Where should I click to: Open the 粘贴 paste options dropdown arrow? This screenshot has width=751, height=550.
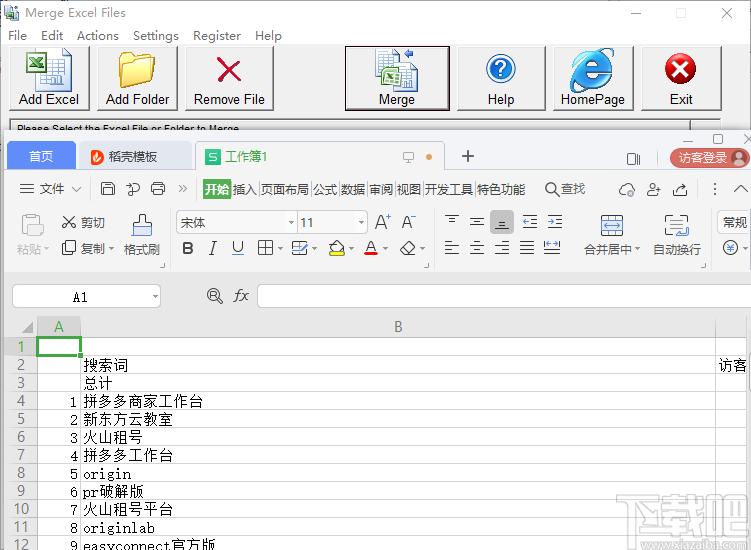click(46, 249)
